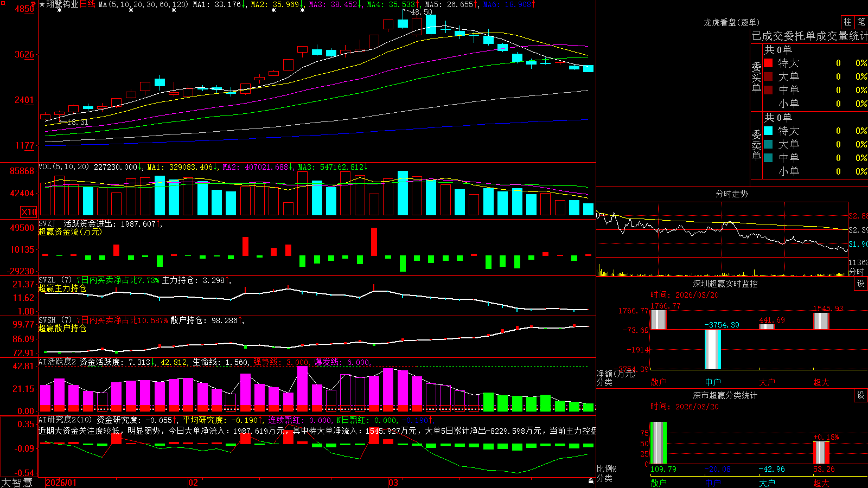Click the 日线 period label
Screen dimensions: 868x488
click(87, 4)
